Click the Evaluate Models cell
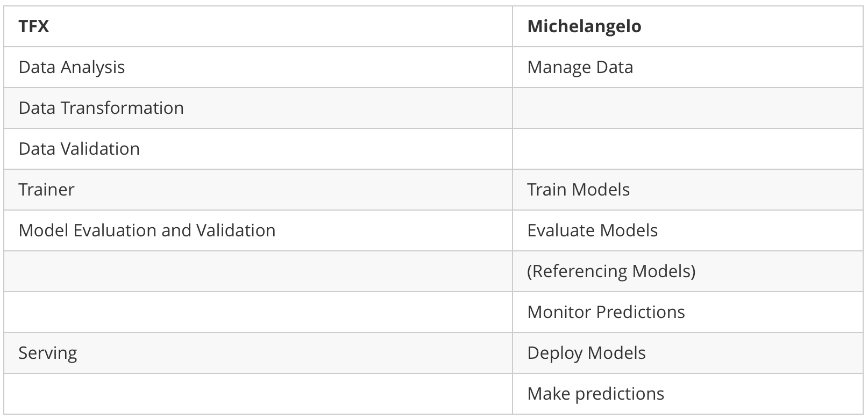Viewport: 868px width, 419px height. pos(592,230)
